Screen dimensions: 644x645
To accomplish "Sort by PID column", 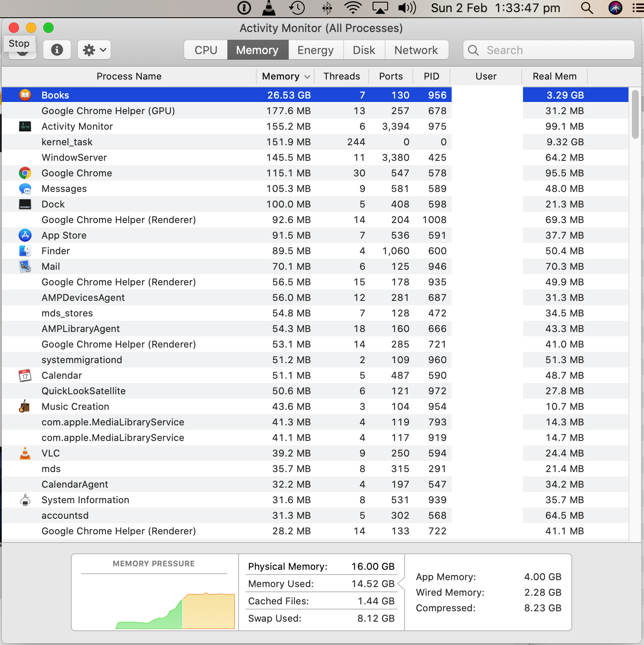I will [x=431, y=76].
